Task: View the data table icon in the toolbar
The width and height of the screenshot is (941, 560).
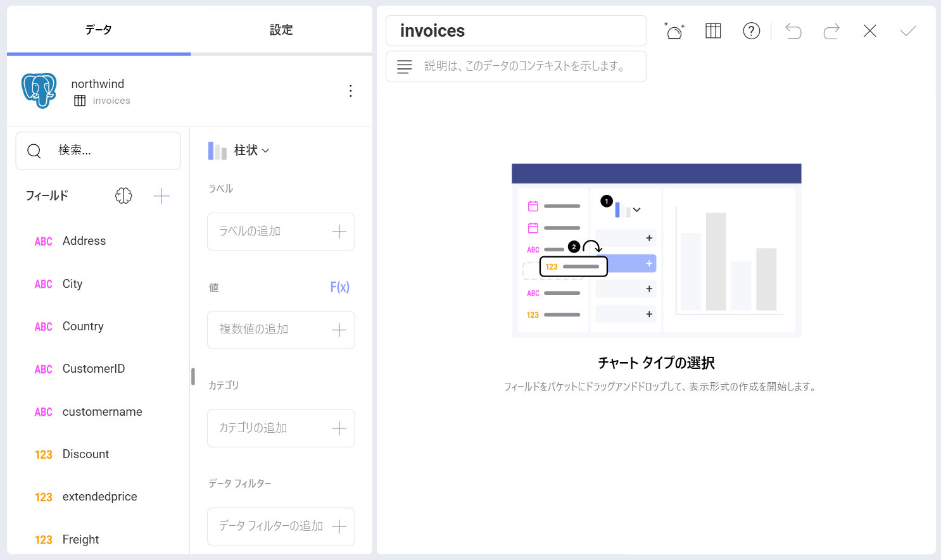Action: (x=713, y=30)
